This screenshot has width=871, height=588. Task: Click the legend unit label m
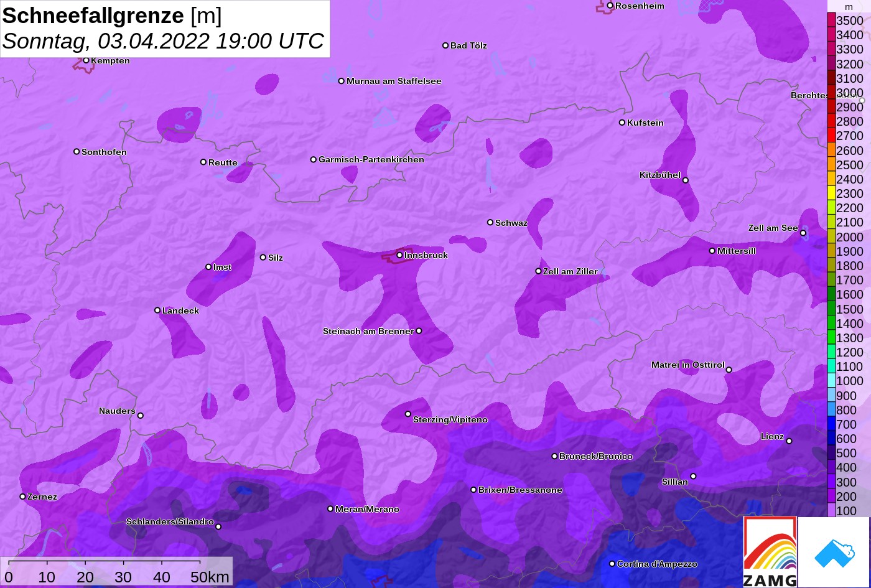(849, 6)
